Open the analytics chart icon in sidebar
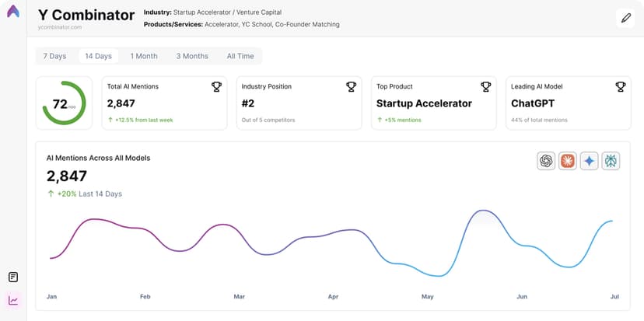 click(x=13, y=301)
